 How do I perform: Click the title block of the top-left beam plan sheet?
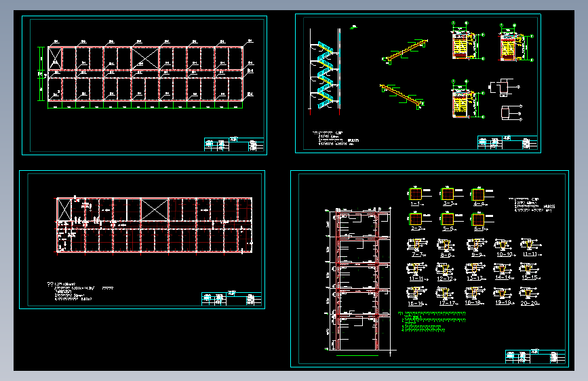pos(234,144)
